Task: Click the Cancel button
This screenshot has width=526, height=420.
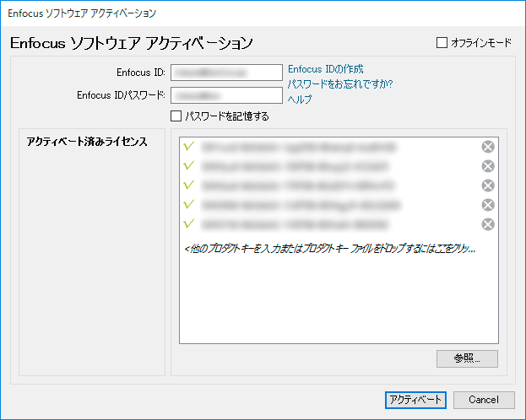Action: [x=484, y=400]
